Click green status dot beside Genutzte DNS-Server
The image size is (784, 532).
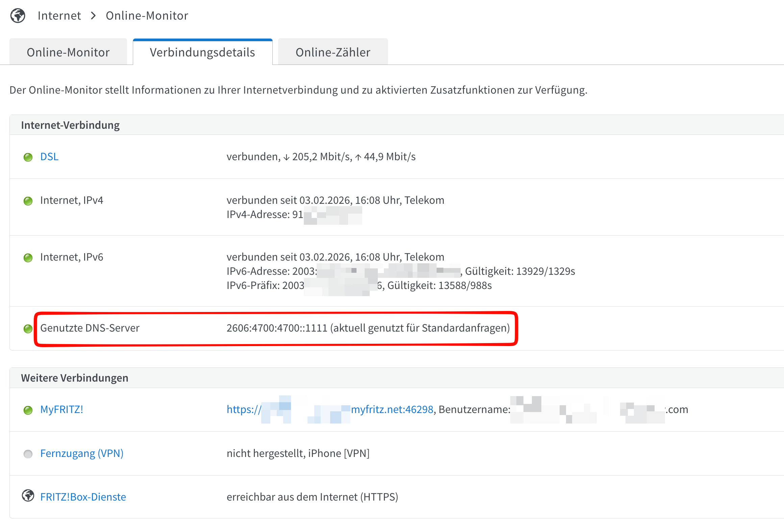coord(28,329)
